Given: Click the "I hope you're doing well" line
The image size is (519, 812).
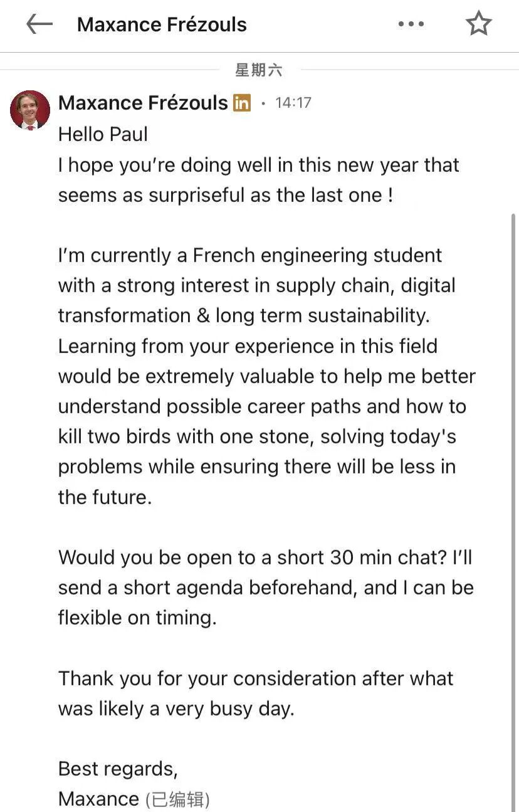Looking at the screenshot, I should (x=258, y=165).
